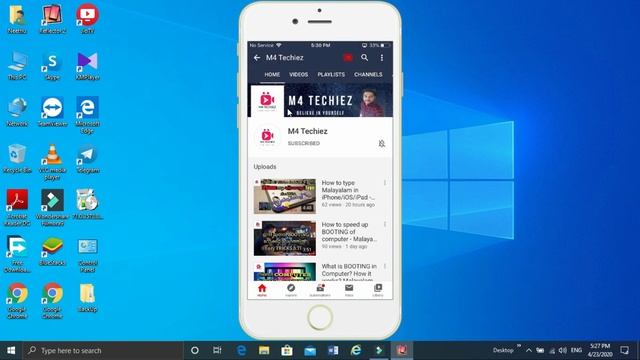Tap the Home icon in YouTube bottom bar
Image resolution: width=640 pixels, height=360 pixels.
[x=262, y=290]
